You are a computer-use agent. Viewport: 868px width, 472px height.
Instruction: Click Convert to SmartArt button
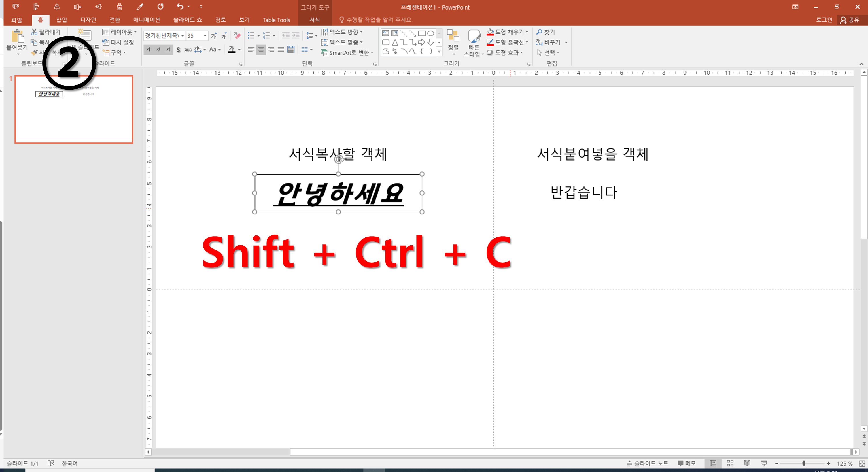tap(347, 53)
